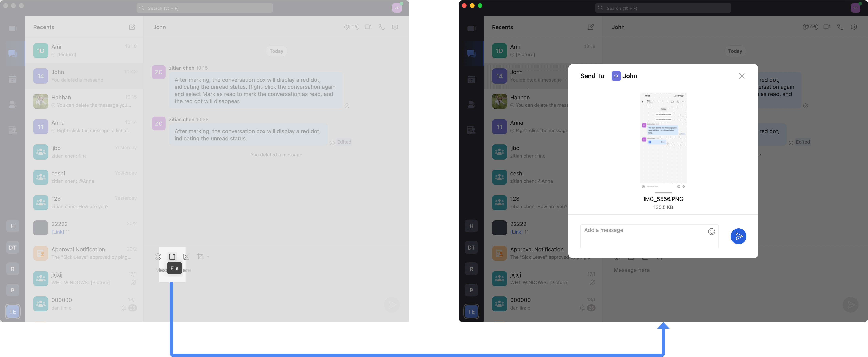Screen dimensions: 868x357
Task: Open the emoji picker in the left chat toolbar
Action: point(158,257)
